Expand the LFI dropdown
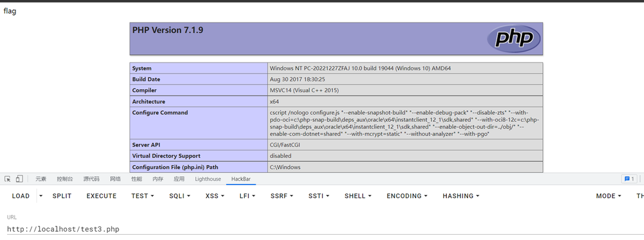Viewport: 644px width, 240px height. 247,196
